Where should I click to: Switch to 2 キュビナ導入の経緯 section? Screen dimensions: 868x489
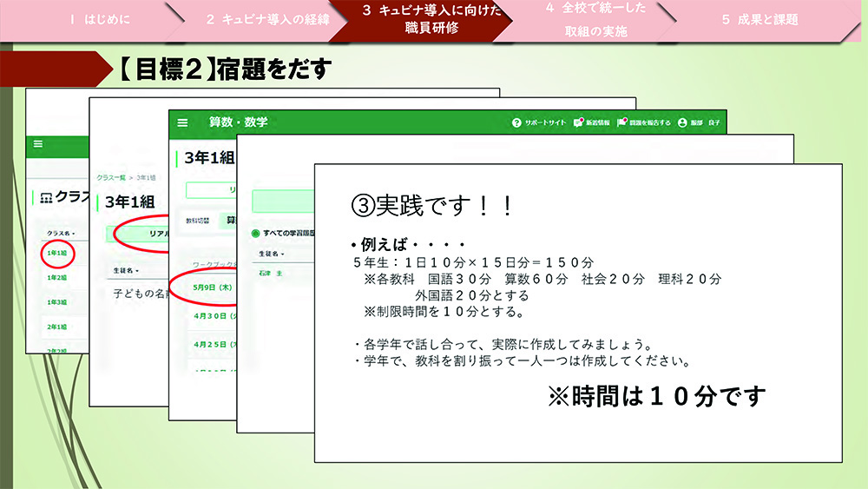coord(267,19)
